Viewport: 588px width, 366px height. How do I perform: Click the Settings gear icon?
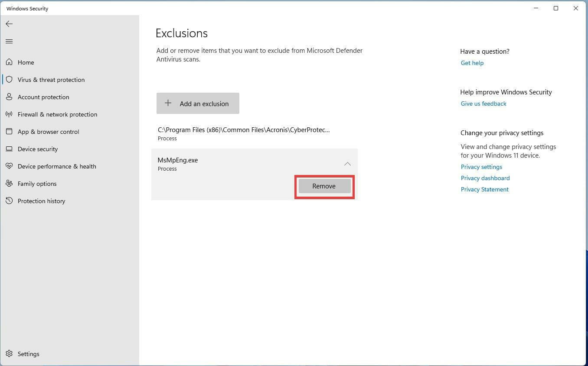click(x=9, y=354)
